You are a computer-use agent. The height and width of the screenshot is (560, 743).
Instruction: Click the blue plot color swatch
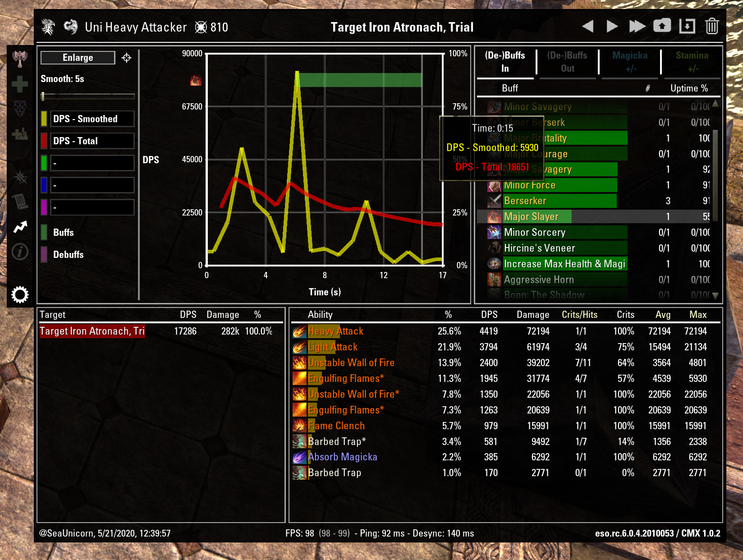coord(44,185)
